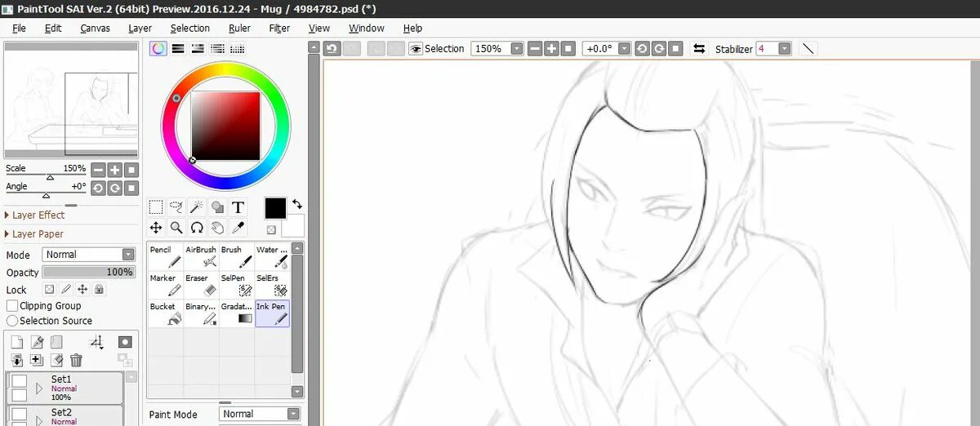Flip canvas view horizontally
Screen dimensions: 980x426
(699, 49)
